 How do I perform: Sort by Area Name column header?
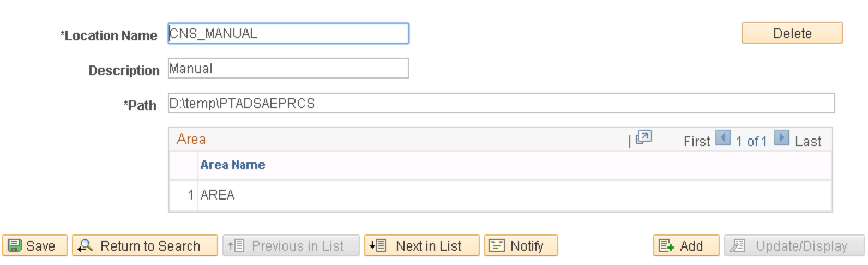pos(233,165)
